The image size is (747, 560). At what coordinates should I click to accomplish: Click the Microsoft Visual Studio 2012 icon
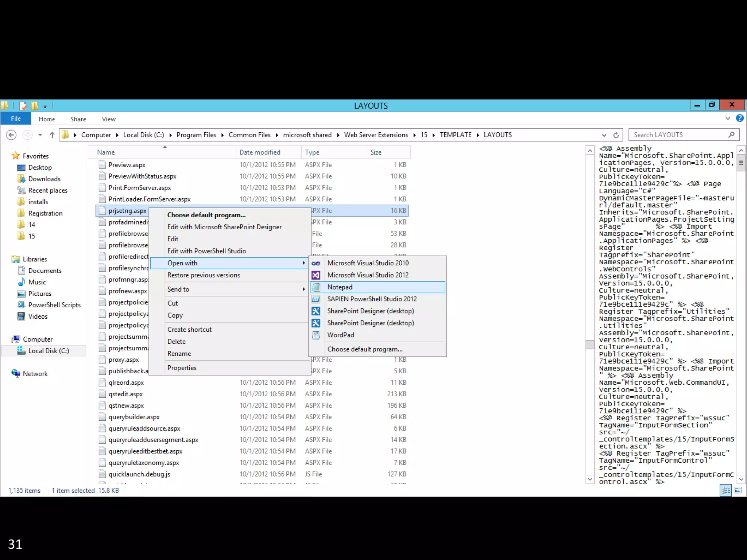point(316,275)
